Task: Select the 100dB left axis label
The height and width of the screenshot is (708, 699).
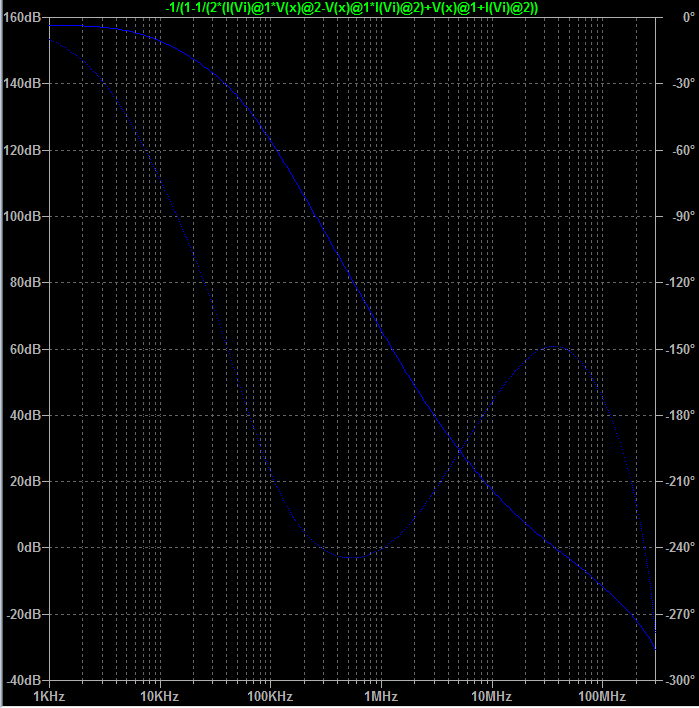Action: click(22, 216)
